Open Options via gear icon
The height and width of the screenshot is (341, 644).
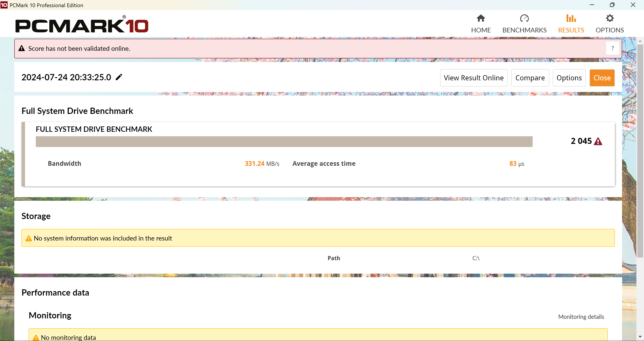pos(610,18)
